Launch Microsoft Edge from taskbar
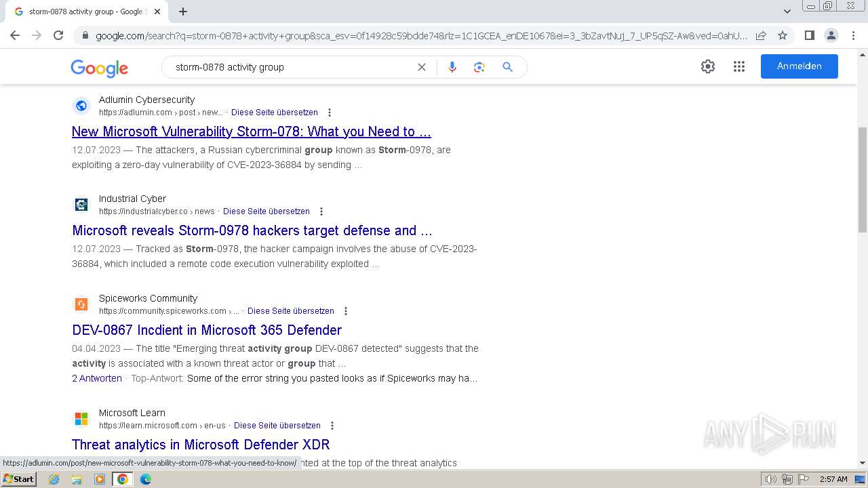 [146, 479]
